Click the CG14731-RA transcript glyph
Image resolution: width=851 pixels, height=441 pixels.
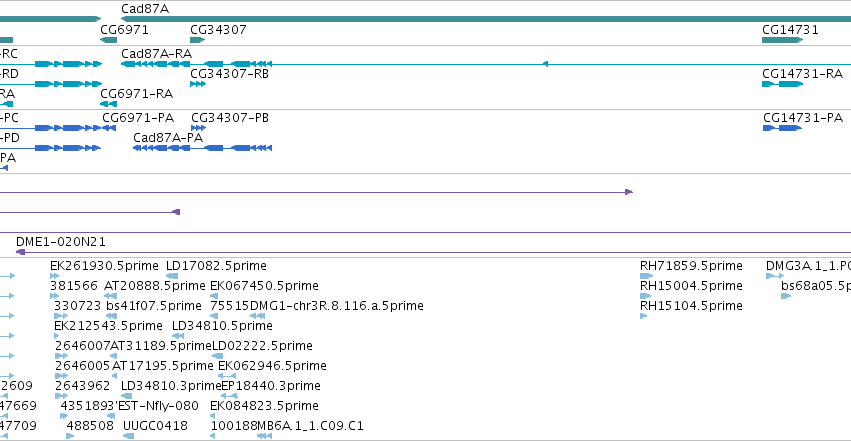(x=783, y=84)
